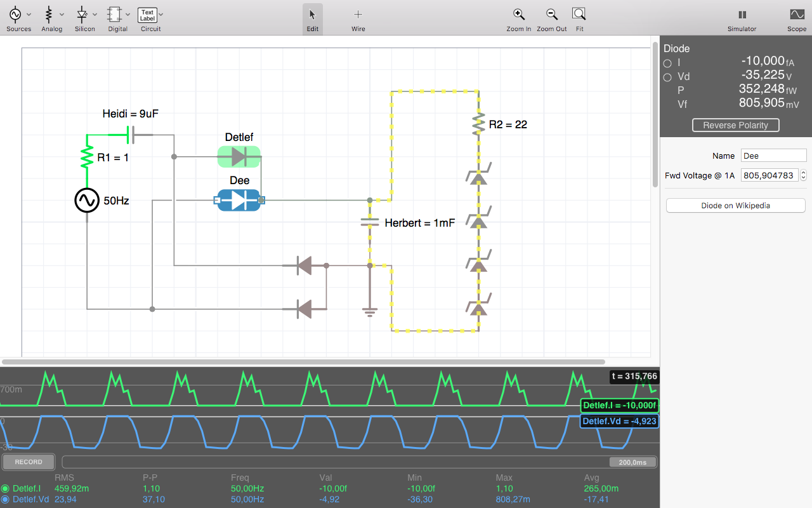Toggle the current I probe radio button
This screenshot has height=508, width=812.
click(x=667, y=63)
